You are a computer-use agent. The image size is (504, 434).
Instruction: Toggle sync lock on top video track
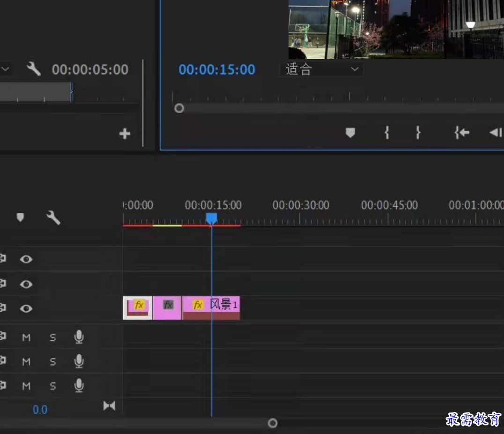click(x=3, y=258)
